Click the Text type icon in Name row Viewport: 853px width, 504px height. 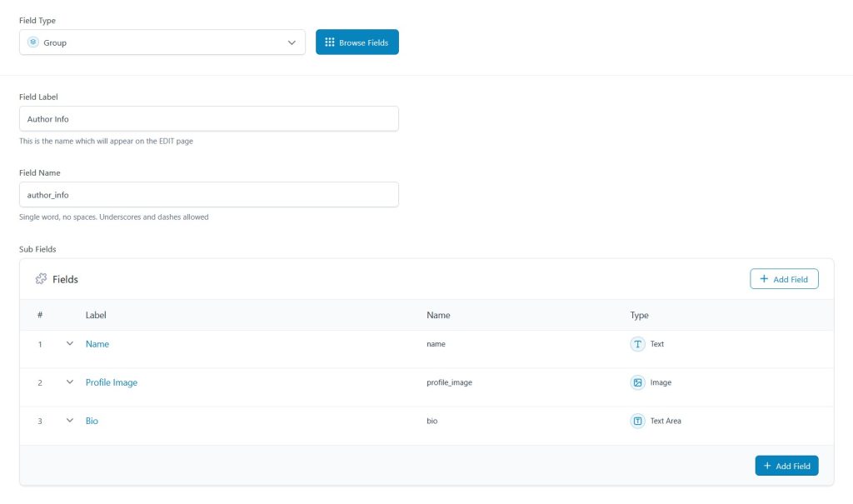[637, 344]
